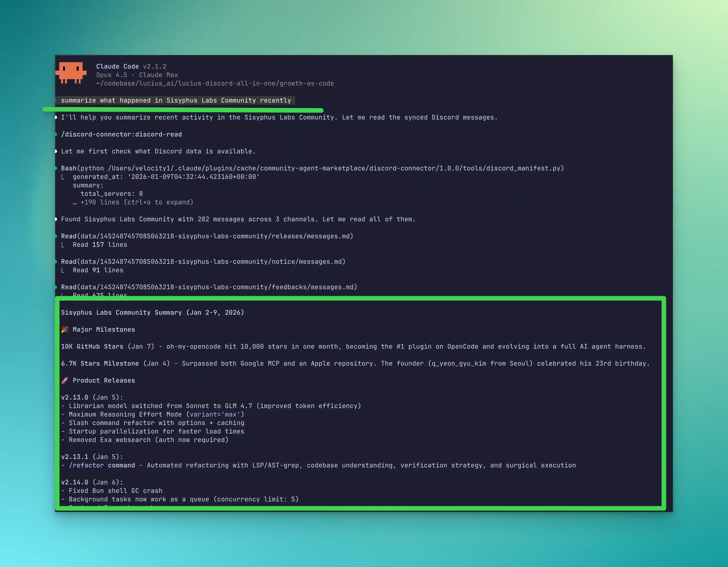Image resolution: width=728 pixels, height=567 pixels.
Task: Click the party popper emoji by Major Milestones
Action: point(65,329)
